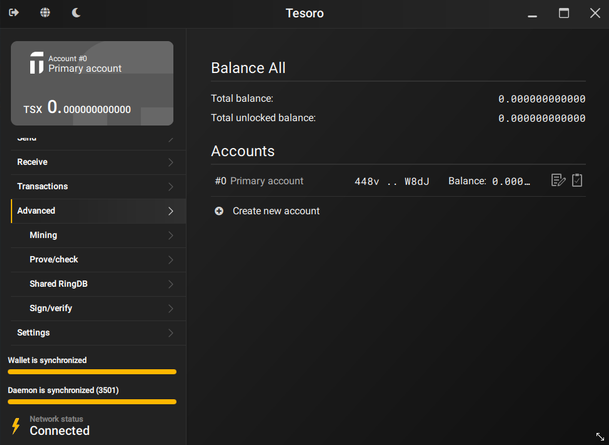
Task: Expand Settings with its chevron arrow
Action: click(x=171, y=333)
